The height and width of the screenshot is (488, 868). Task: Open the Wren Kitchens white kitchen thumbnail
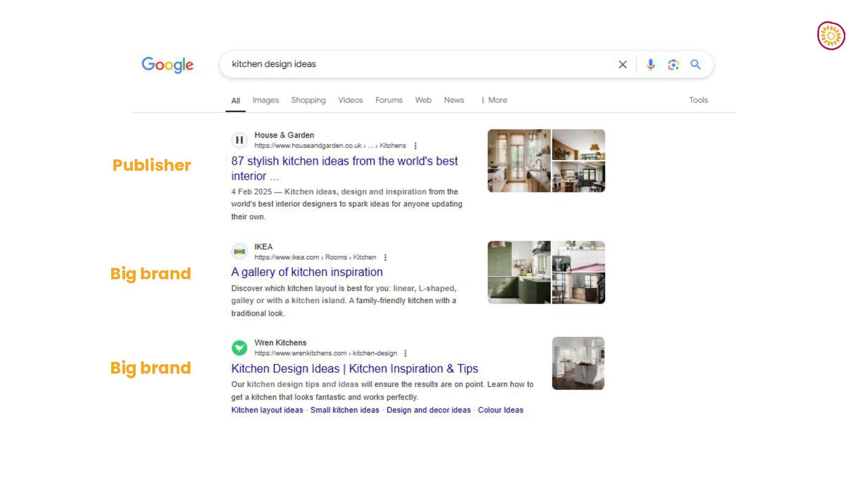tap(578, 363)
